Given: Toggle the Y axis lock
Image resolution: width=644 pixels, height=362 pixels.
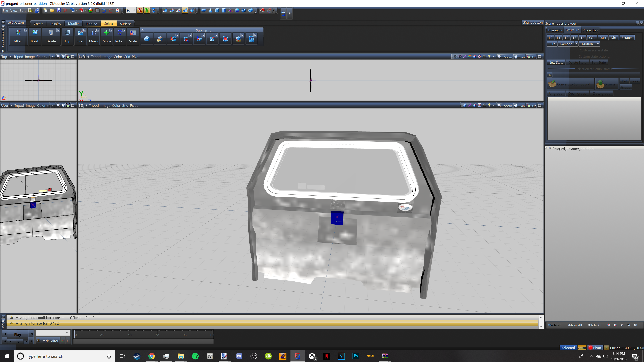Looking at the screenshot, I should click(147, 10).
